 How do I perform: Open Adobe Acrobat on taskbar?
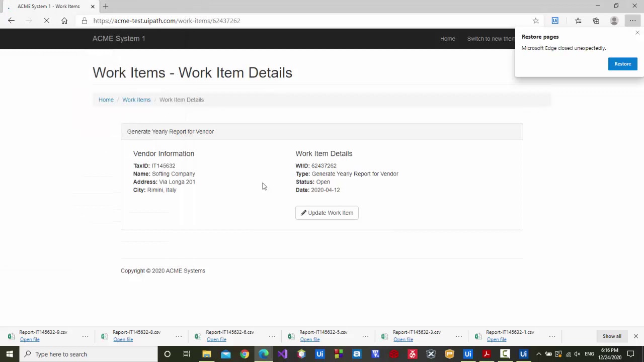tap(487, 354)
